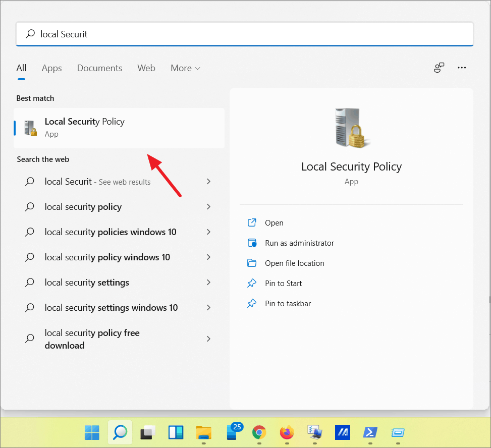Click the Run as administrator shield icon

pyautogui.click(x=252, y=243)
